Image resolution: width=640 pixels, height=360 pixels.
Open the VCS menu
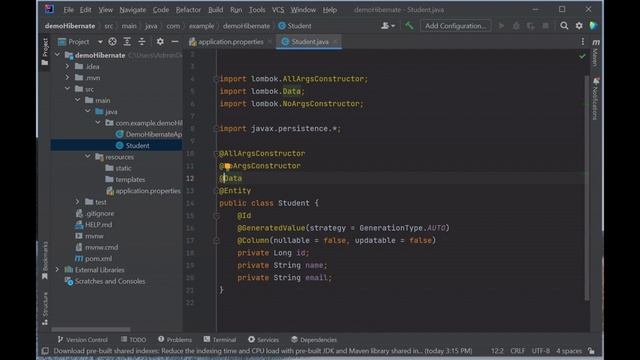coord(278,10)
